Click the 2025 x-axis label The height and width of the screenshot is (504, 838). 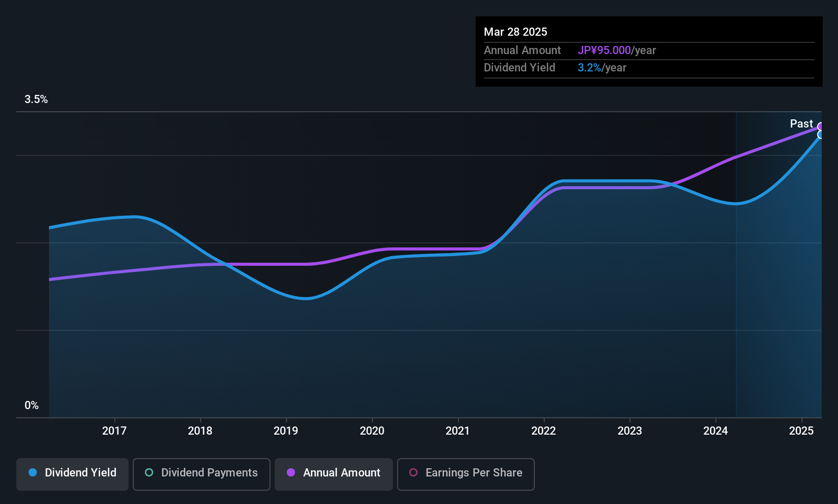[801, 431]
